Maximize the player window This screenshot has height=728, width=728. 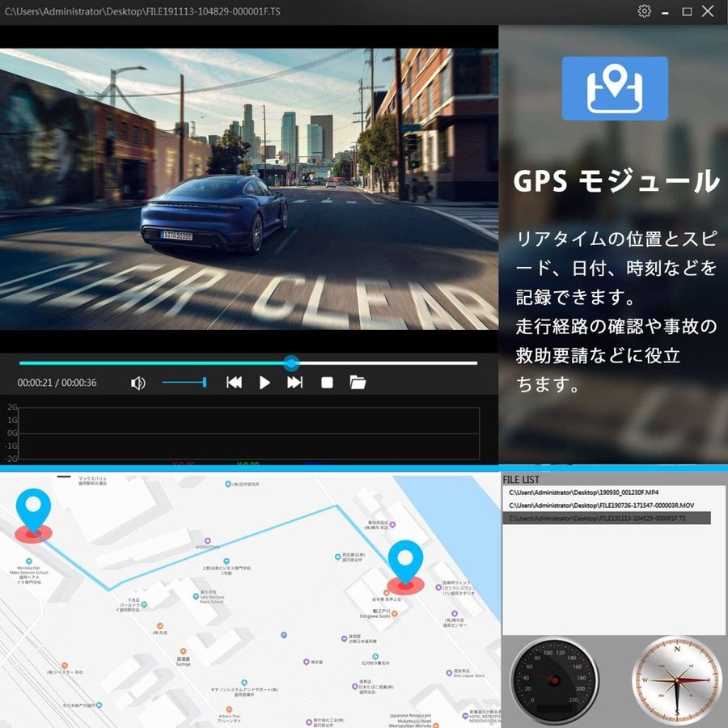coord(687,11)
